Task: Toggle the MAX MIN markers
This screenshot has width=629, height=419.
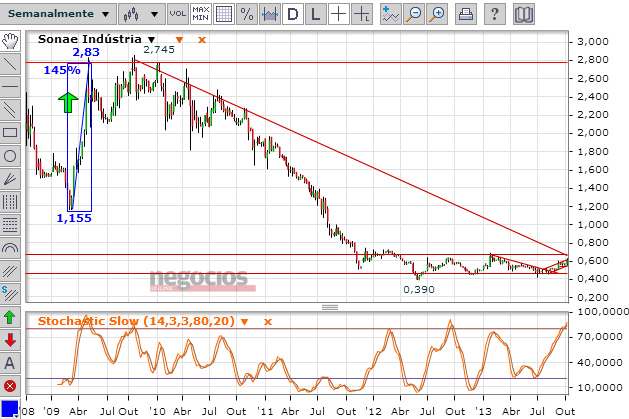Action: click(201, 14)
